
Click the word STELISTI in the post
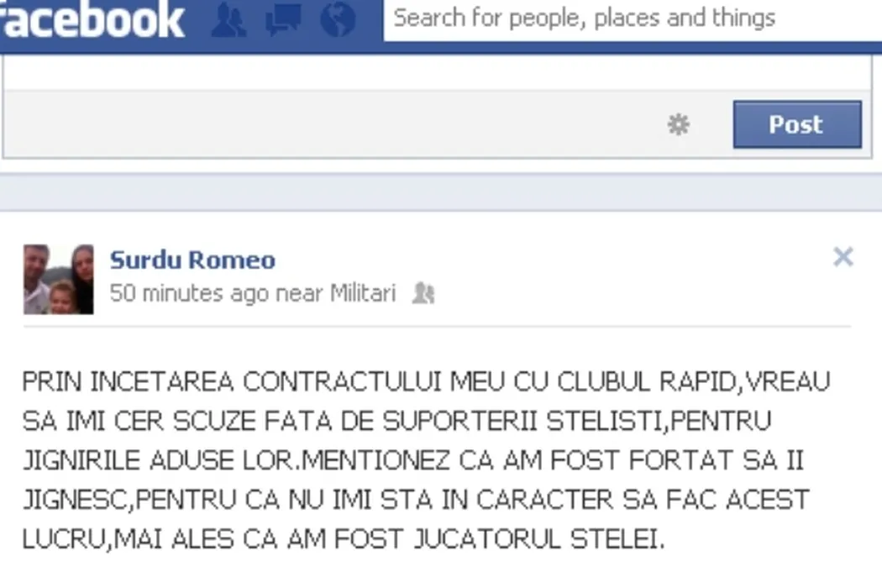(x=605, y=421)
